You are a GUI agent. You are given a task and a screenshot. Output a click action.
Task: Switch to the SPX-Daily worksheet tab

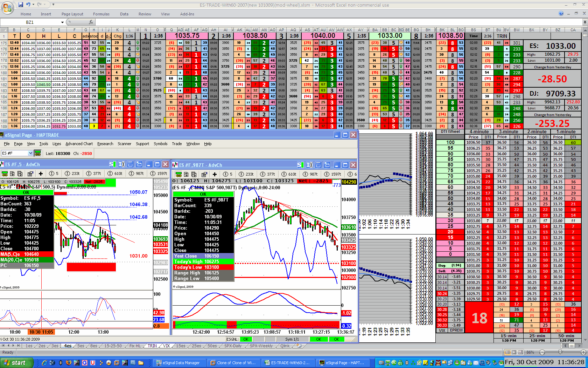233,346
